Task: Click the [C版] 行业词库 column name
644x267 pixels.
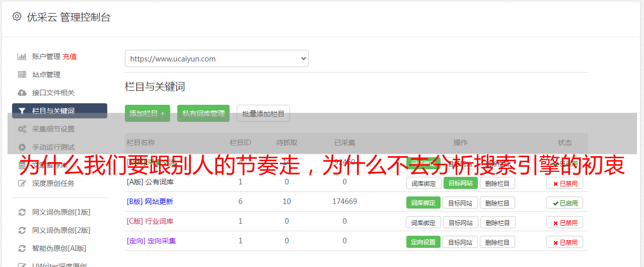Action: 150,221
